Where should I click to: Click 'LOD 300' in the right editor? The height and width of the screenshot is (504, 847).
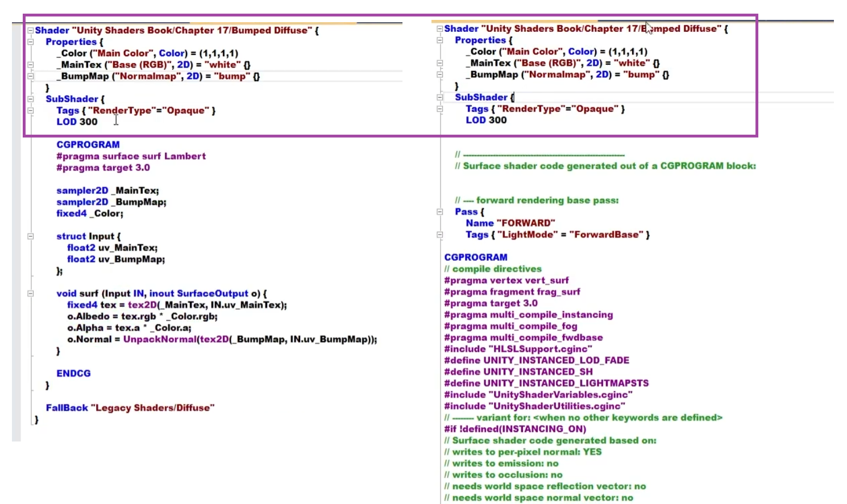[486, 120]
